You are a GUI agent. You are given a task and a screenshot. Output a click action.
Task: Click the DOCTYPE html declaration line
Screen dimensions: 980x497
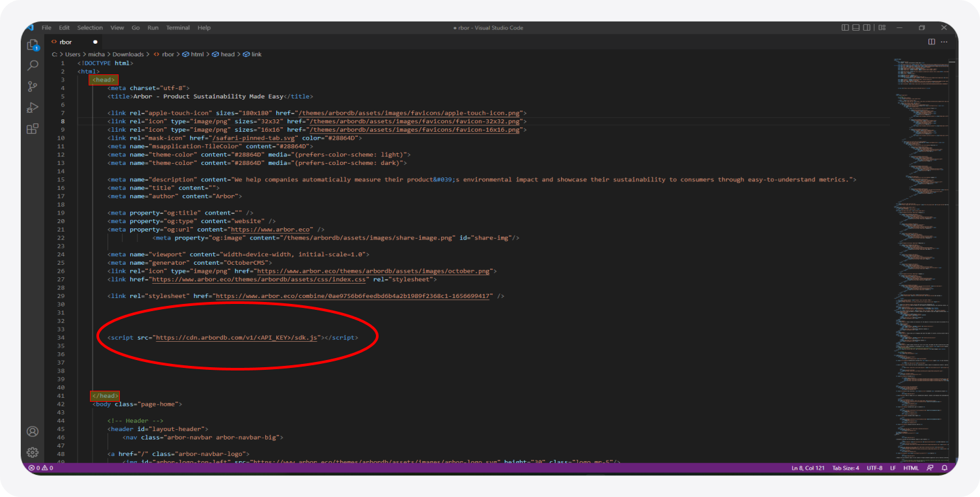(x=106, y=63)
